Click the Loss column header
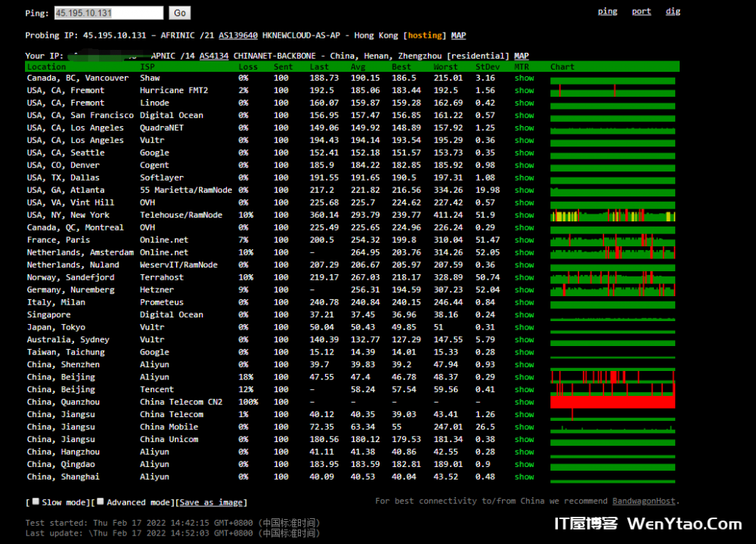The image size is (756, 544). pyautogui.click(x=248, y=66)
